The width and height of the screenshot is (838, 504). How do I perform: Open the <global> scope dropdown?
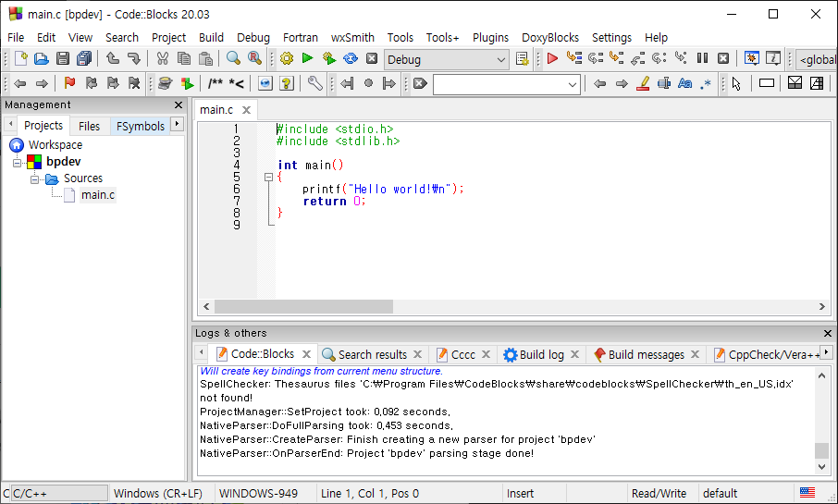coord(816,59)
